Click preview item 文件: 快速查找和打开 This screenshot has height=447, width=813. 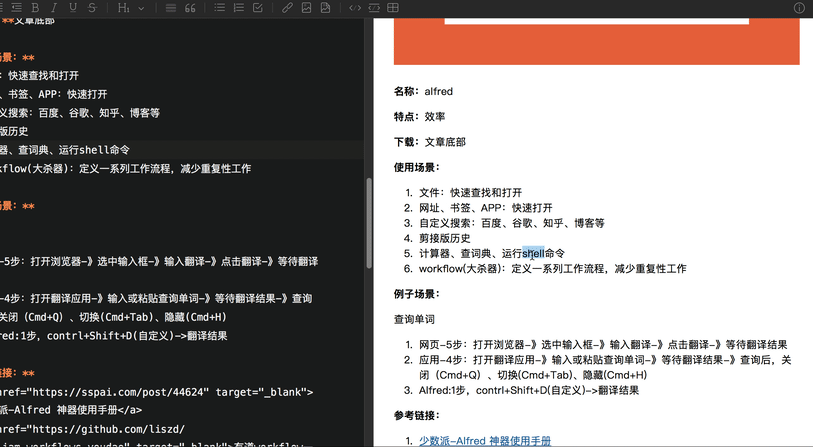tap(470, 193)
